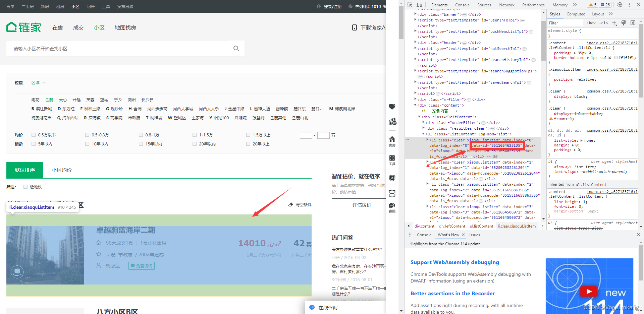
Task: Click the 登录/注册 link
Action: [x=332, y=6]
